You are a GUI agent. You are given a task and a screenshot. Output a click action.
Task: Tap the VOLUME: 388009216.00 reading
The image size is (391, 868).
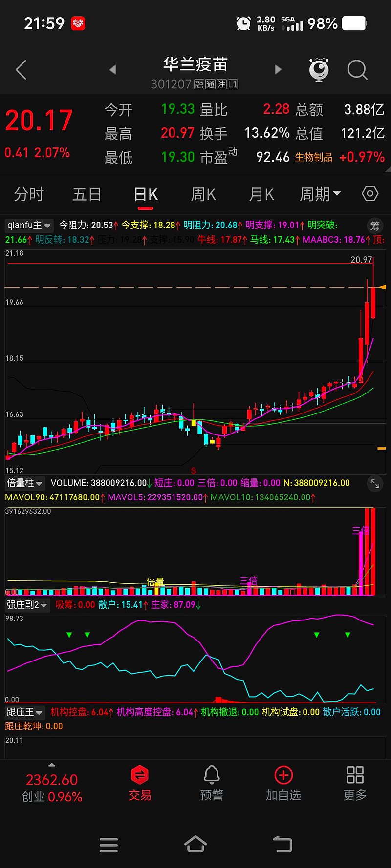(101, 483)
